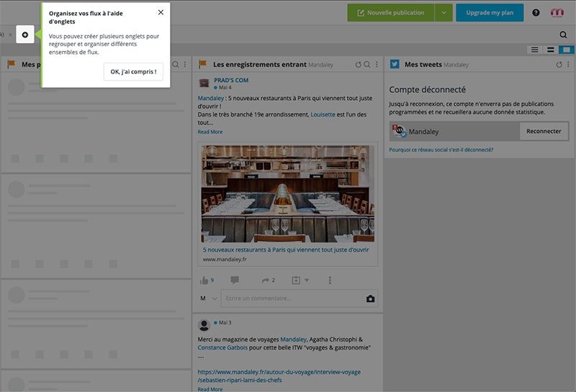Click the Mai 4 timestamp

(225, 87)
